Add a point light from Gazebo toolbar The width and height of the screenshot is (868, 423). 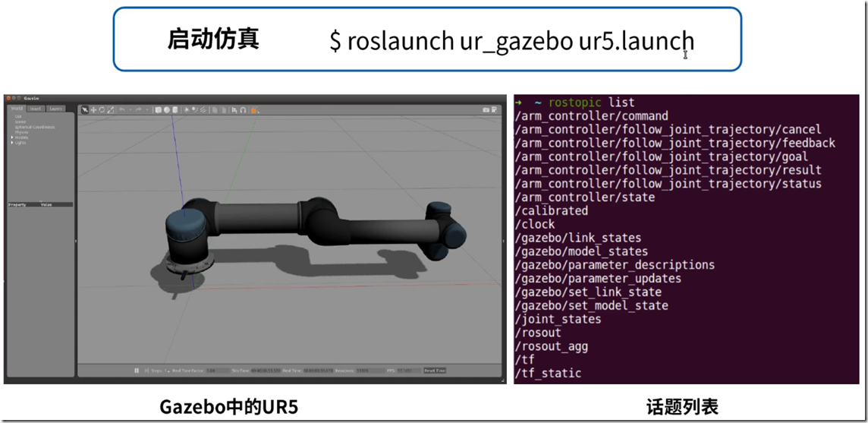187,110
